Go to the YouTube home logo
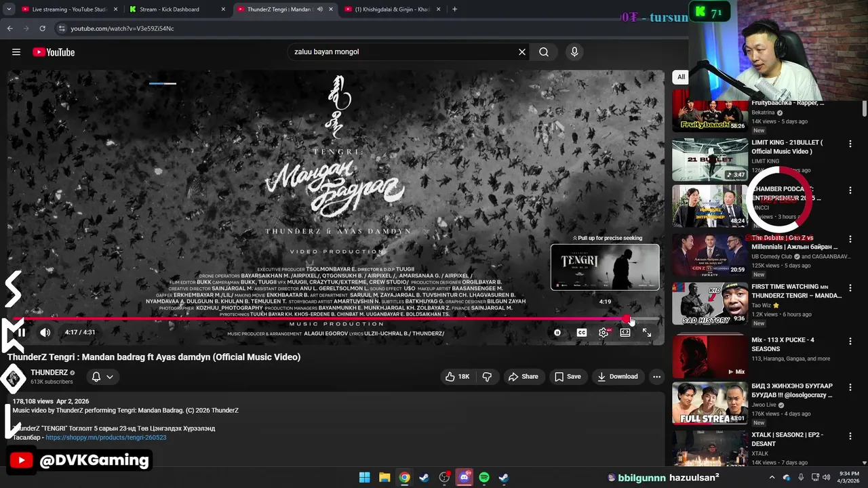This screenshot has height=488, width=868. click(x=54, y=52)
